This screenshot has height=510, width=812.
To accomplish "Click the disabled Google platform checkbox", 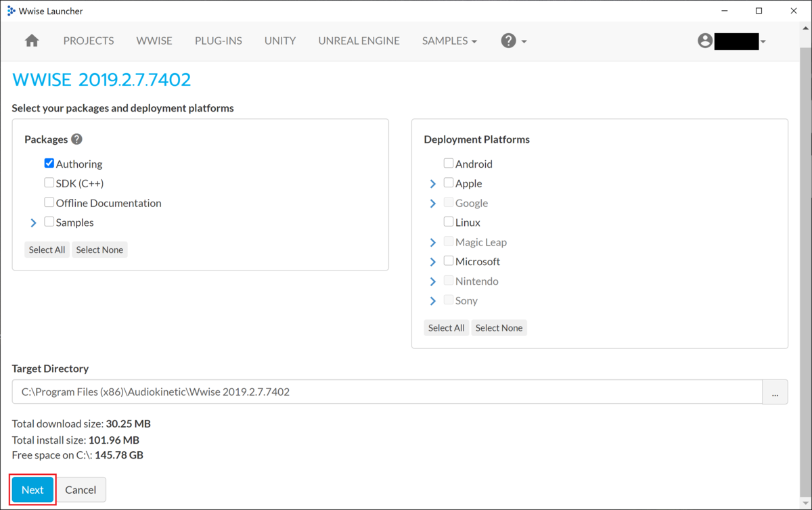I will [x=448, y=202].
